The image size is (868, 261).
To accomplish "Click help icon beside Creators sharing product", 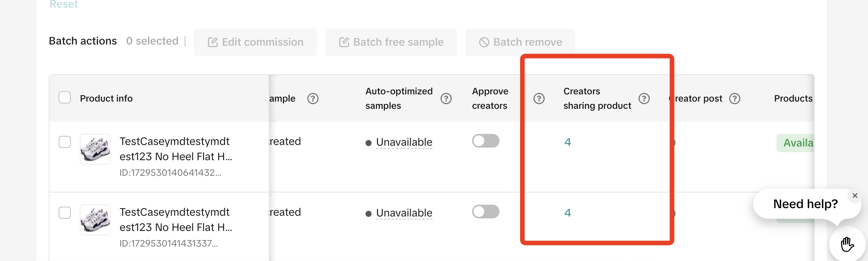I will [644, 99].
